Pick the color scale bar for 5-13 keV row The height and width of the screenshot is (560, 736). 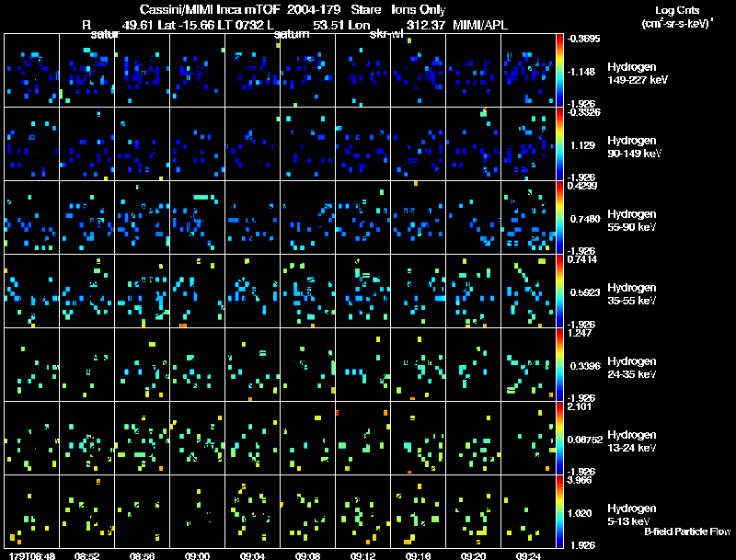(559, 512)
